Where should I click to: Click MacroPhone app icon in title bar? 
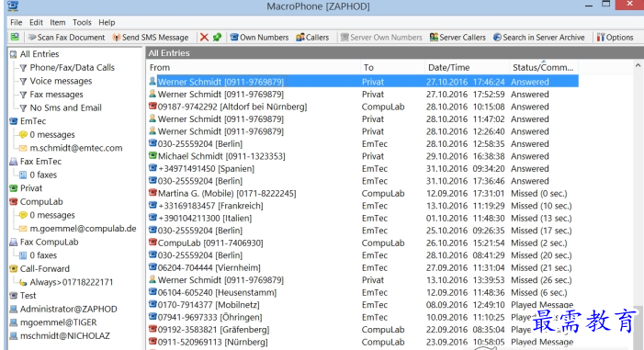tap(13, 6)
